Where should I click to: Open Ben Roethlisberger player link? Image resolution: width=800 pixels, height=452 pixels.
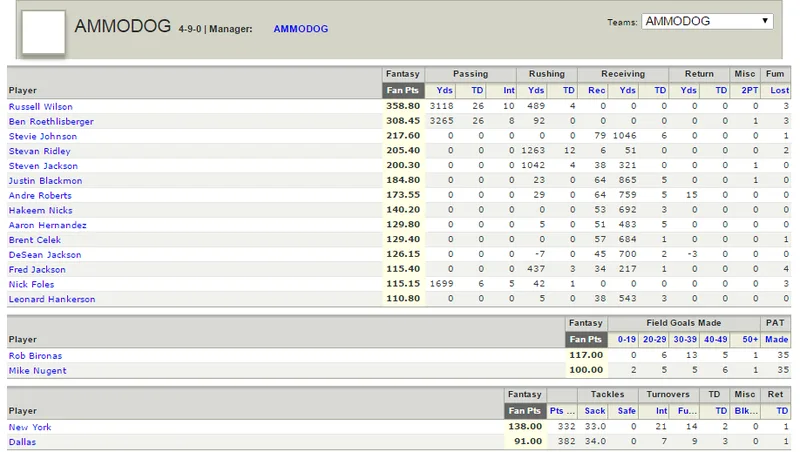pos(51,121)
